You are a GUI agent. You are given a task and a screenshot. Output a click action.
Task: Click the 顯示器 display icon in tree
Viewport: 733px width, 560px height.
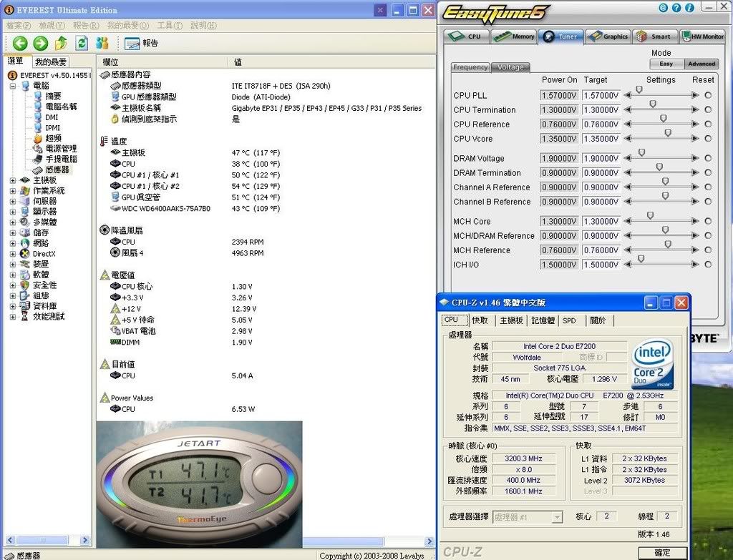(25, 212)
